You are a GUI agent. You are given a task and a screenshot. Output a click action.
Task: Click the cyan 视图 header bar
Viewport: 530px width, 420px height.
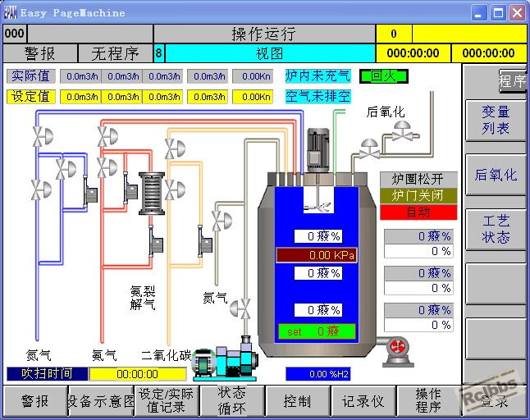[x=270, y=53]
